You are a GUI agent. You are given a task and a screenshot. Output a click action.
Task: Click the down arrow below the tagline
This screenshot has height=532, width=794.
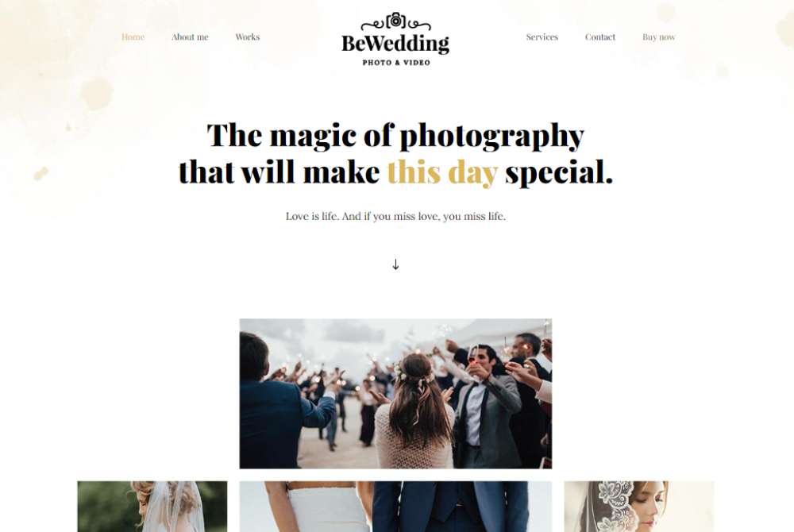pos(395,264)
